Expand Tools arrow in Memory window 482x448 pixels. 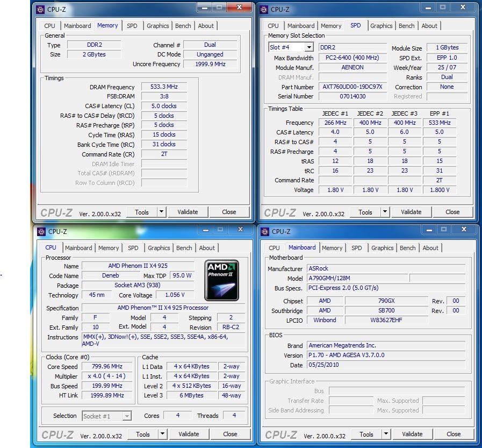161,212
